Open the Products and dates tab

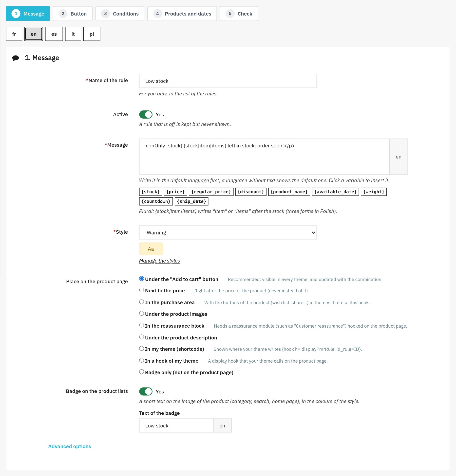point(182,14)
